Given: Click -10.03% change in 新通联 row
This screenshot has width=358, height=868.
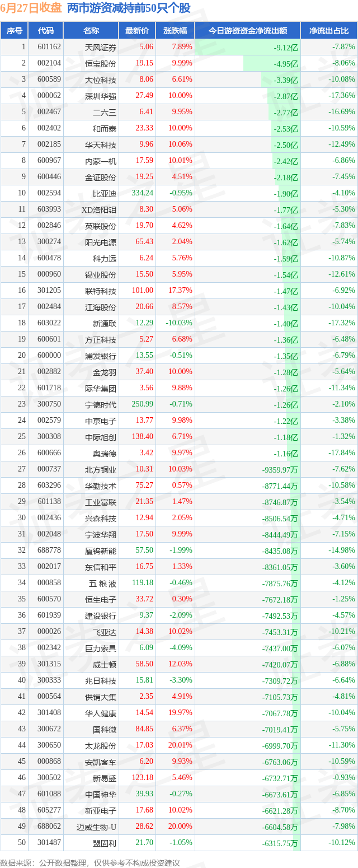Looking at the screenshot, I should 179,323.
